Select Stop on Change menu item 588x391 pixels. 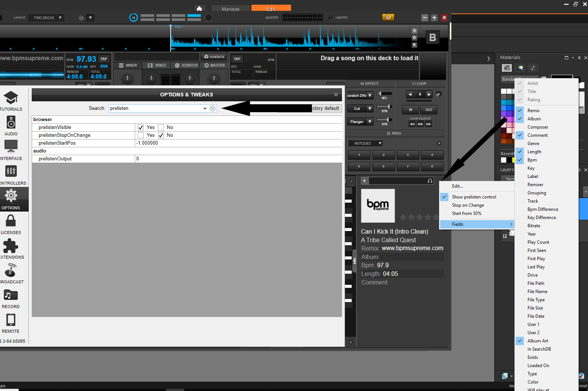(477, 205)
